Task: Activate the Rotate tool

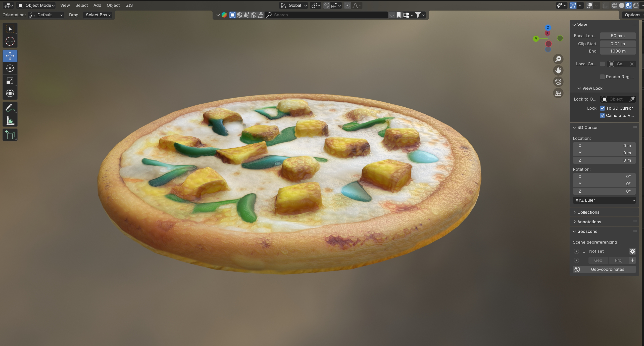Action: tap(10, 68)
